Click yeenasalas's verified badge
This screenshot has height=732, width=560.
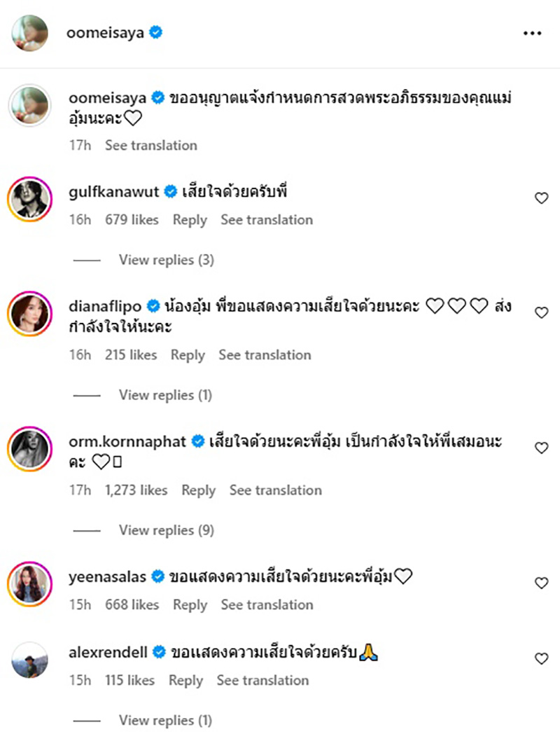coord(157,576)
